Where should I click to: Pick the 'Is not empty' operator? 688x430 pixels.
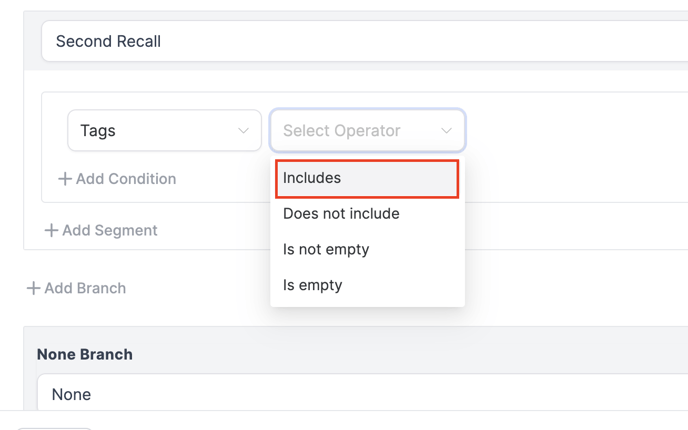pyautogui.click(x=326, y=249)
